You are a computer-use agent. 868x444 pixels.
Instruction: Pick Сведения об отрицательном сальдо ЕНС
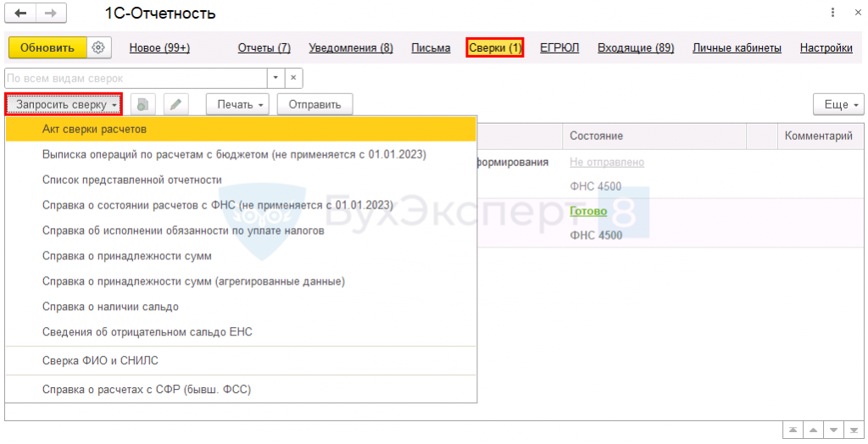click(x=241, y=332)
